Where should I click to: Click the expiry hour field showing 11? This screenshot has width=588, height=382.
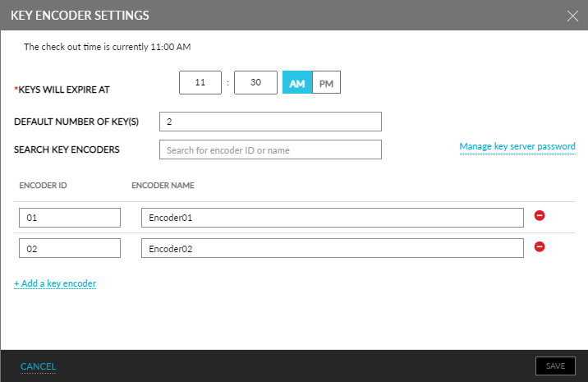tap(200, 82)
